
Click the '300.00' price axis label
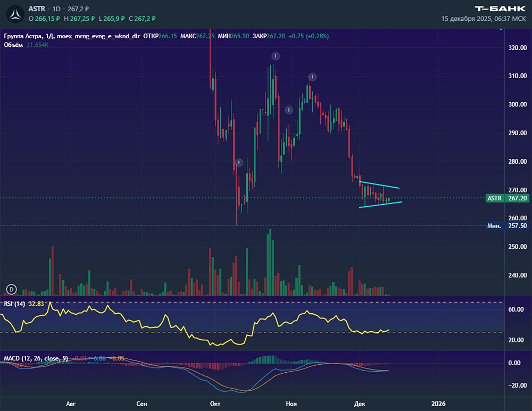click(x=518, y=104)
